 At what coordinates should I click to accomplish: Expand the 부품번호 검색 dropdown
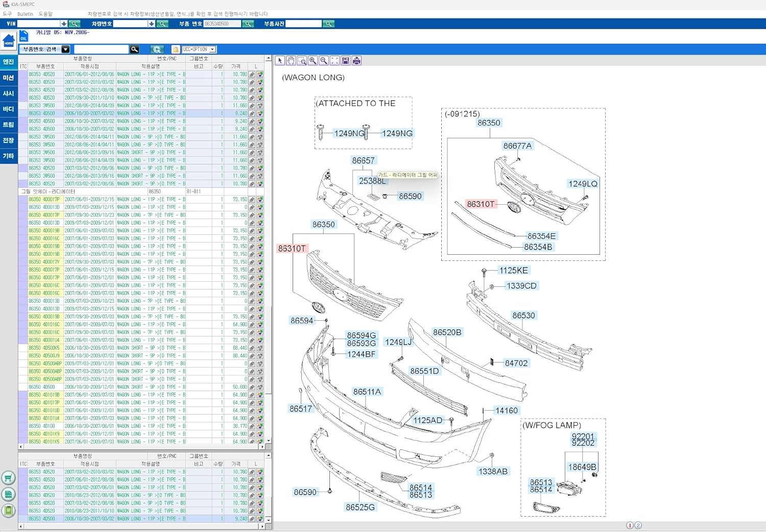tap(65, 50)
